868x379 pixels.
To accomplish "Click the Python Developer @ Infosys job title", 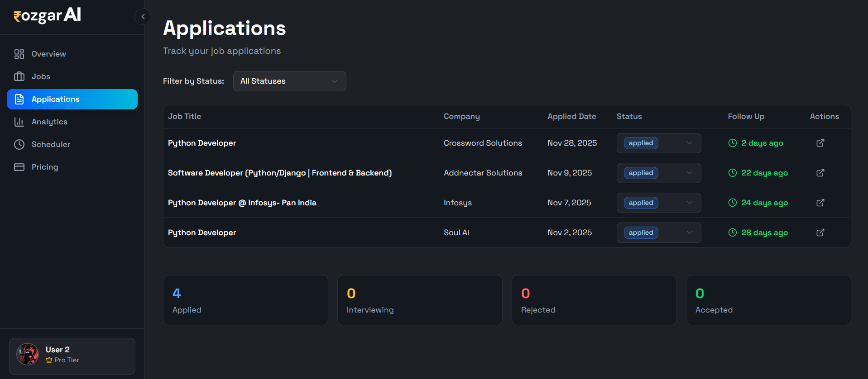I will 242,203.
